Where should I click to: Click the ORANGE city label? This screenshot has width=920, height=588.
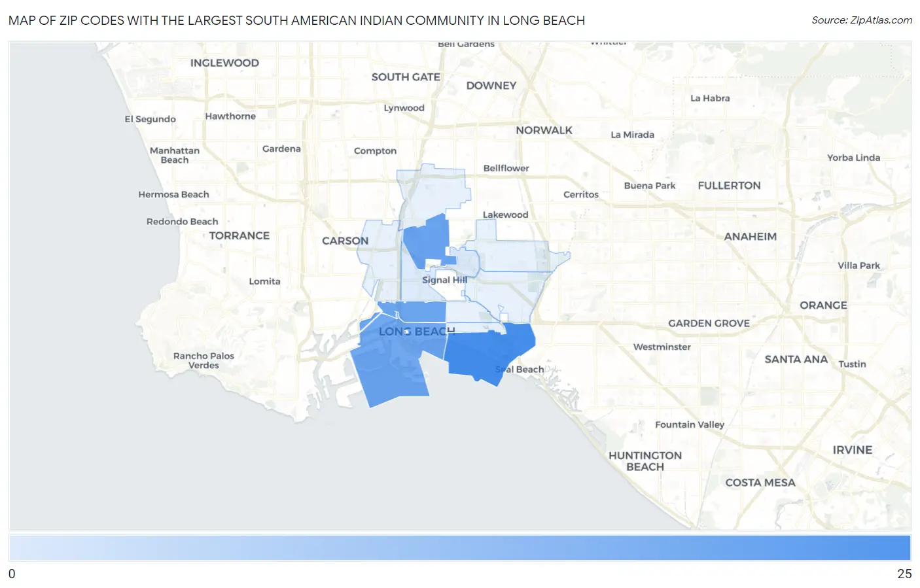823,305
